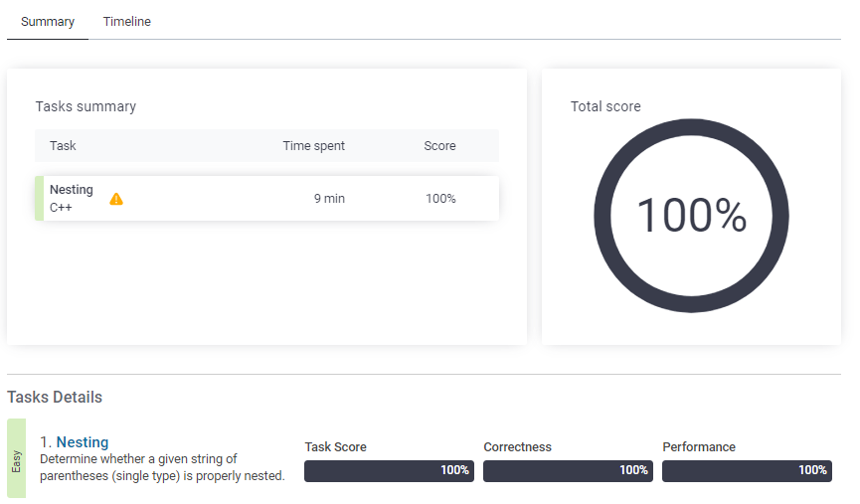860x504 pixels.
Task: Open the Nesting task link in details
Action: point(83,442)
